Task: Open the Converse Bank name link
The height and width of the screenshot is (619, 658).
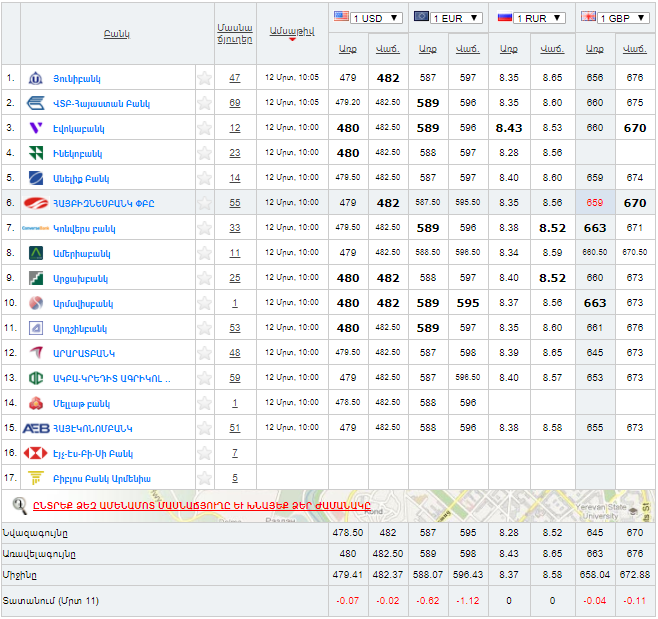Action: [x=84, y=228]
